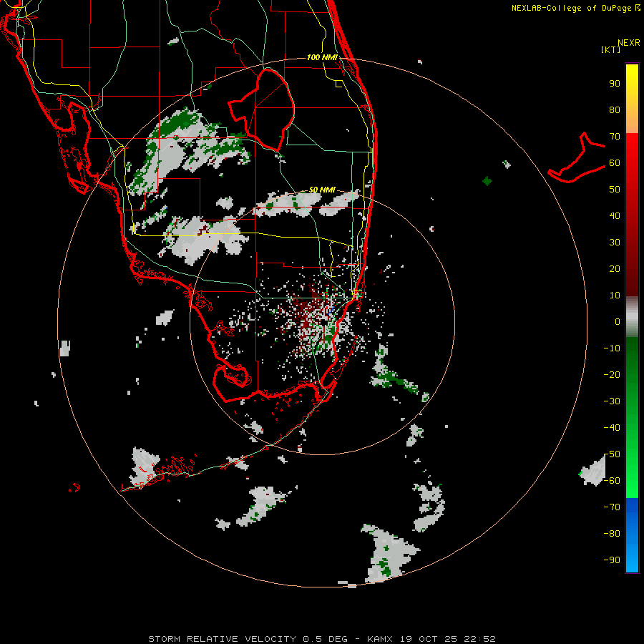The height and width of the screenshot is (644, 644).
Task: Click the red Lake Okeechobee outline
Action: (x=262, y=109)
